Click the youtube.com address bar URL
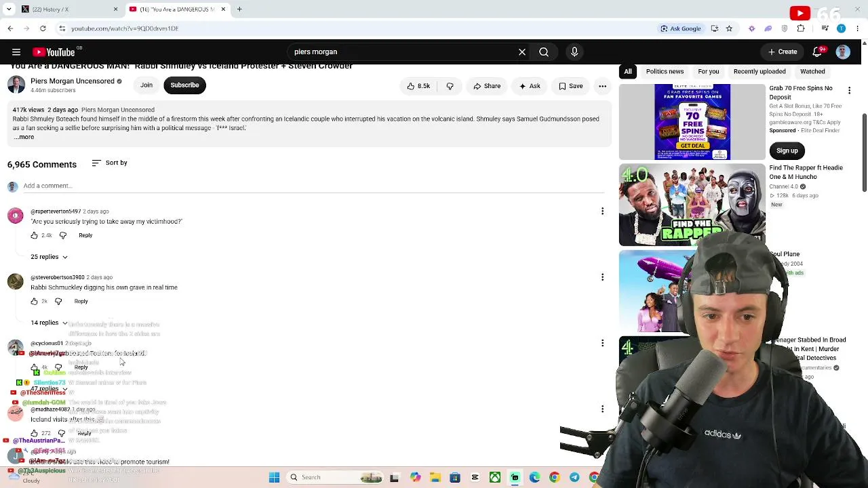The image size is (868, 488). [125, 28]
